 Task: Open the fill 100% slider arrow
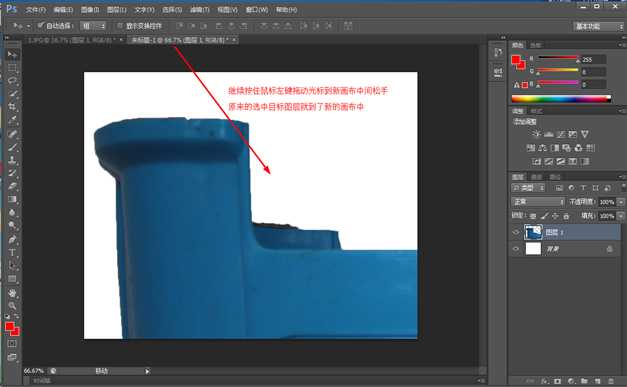[x=621, y=216]
